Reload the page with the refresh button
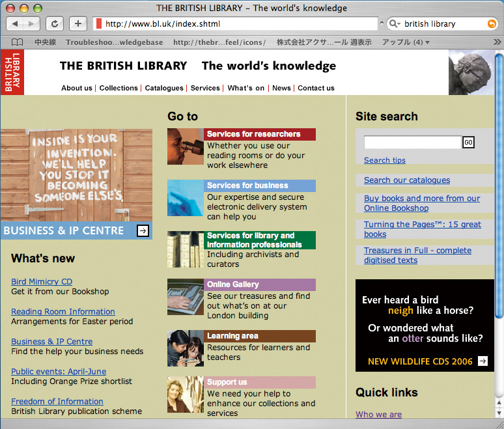 click(x=55, y=24)
